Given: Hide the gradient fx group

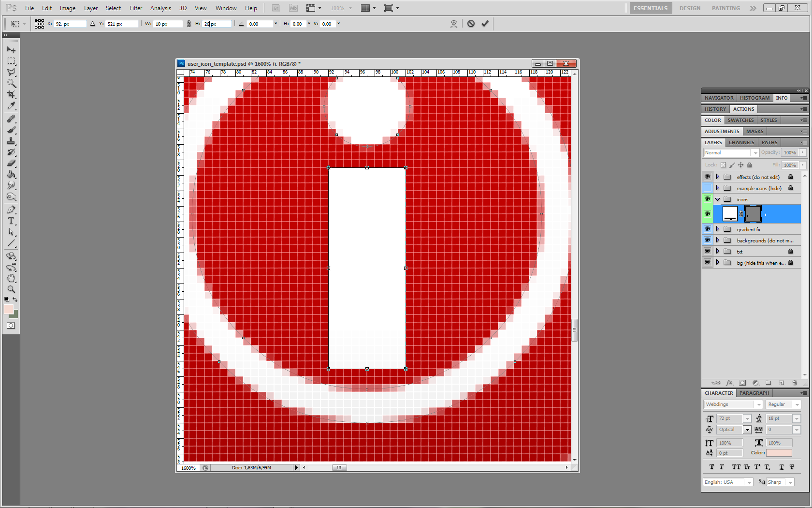Looking at the screenshot, I should [x=707, y=229].
